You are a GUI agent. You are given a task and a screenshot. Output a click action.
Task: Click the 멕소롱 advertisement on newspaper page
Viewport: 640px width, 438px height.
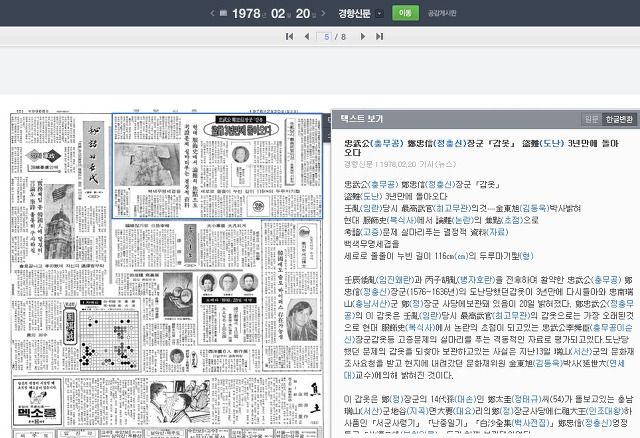[37, 402]
